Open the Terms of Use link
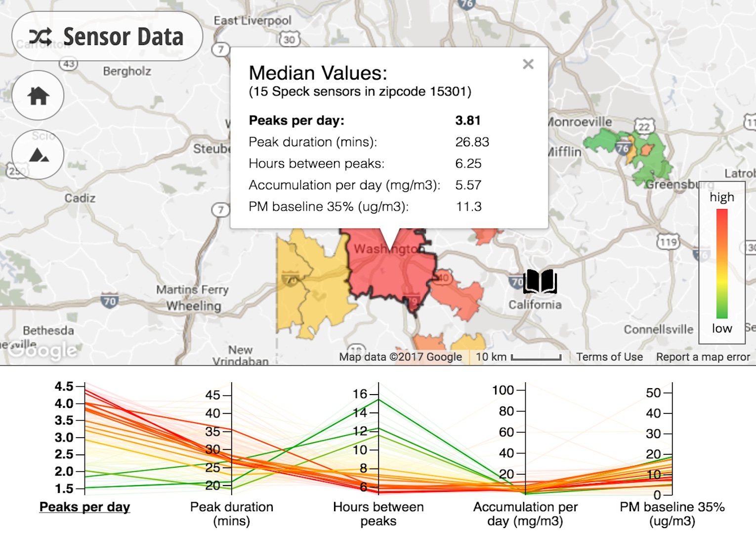The height and width of the screenshot is (534, 756). pos(609,357)
